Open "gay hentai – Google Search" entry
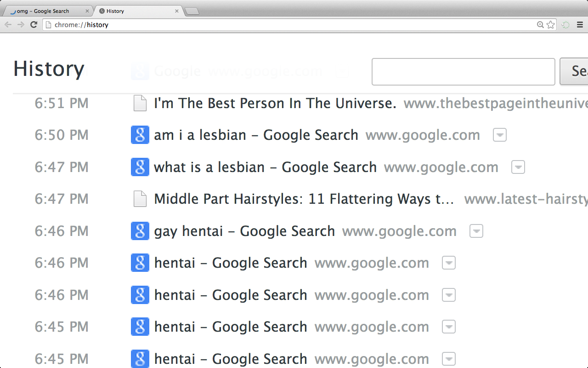This screenshot has width=588, height=368. point(244,231)
